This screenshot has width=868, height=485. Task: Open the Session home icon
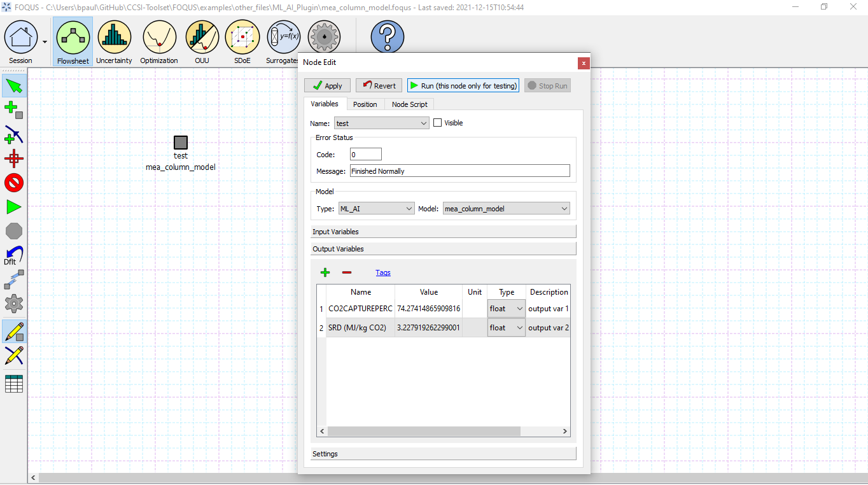[20, 41]
